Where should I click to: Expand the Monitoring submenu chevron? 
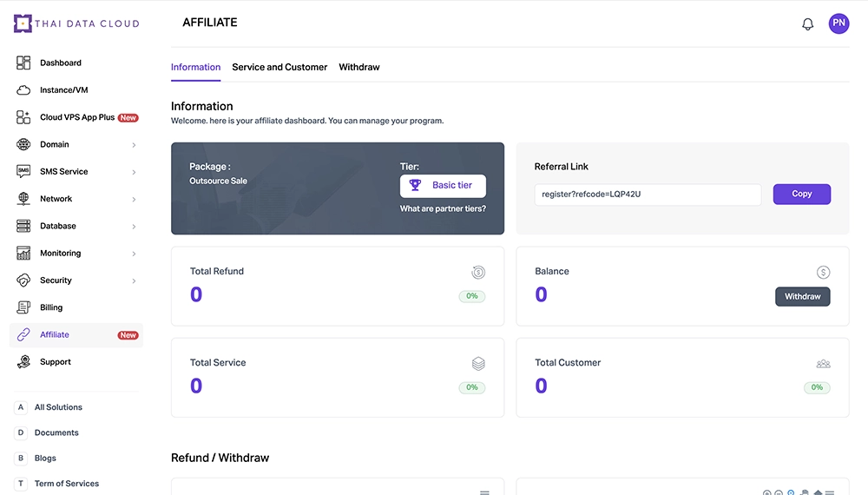click(134, 253)
